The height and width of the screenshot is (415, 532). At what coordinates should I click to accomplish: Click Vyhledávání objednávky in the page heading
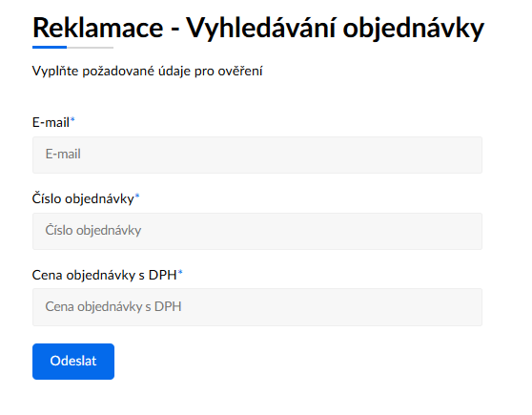[336, 29]
